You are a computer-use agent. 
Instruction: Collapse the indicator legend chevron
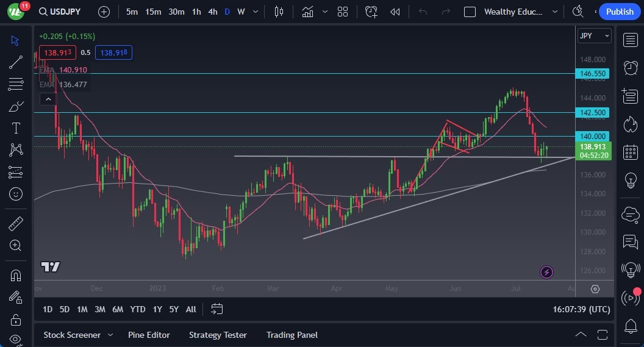tap(47, 99)
